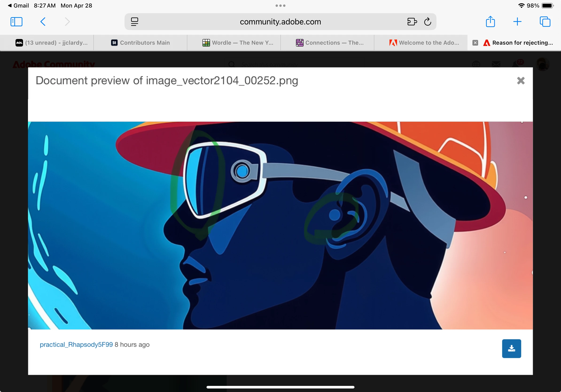Reload the community.adobe.com page
Viewport: 561px width, 392px height.
pos(428,22)
